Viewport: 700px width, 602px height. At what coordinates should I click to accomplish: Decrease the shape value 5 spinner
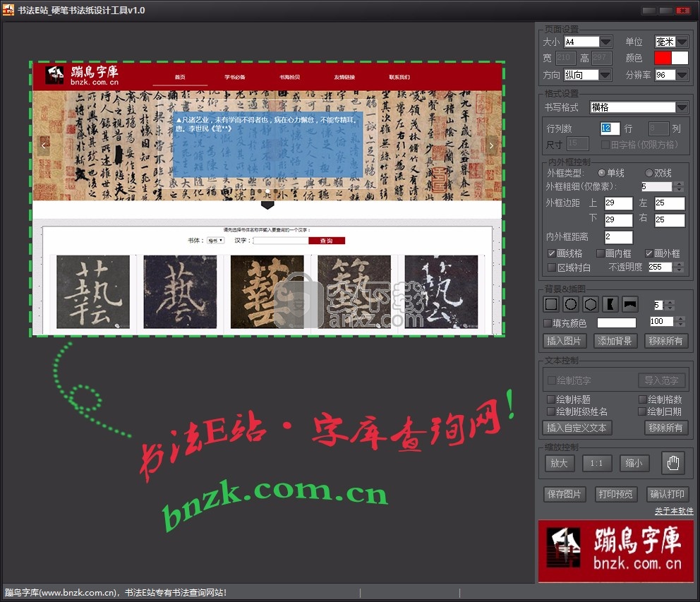670,308
